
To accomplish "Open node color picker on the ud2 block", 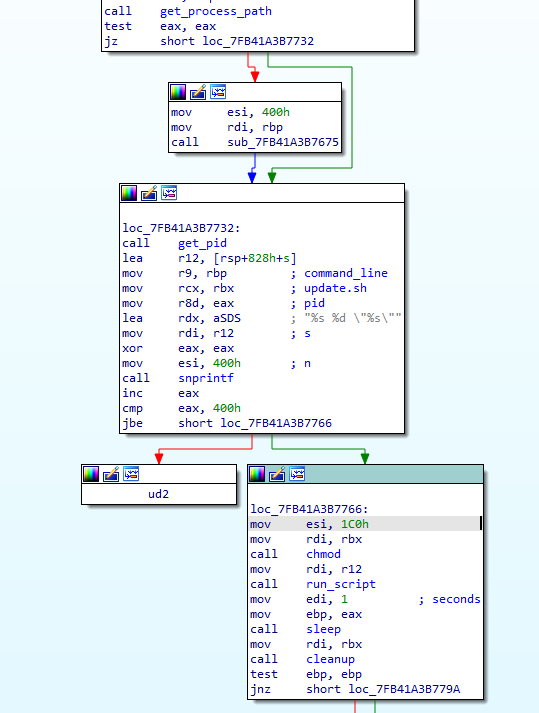I will coord(91,474).
